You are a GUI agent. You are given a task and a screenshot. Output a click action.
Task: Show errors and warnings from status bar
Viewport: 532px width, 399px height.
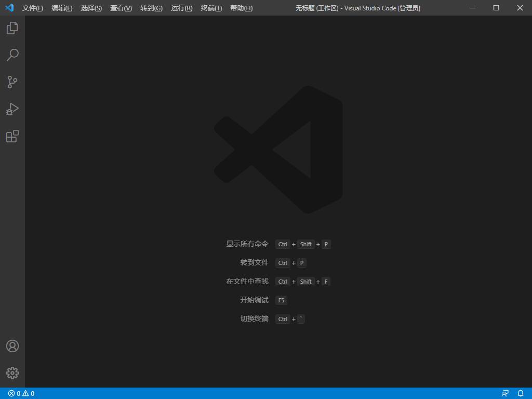[x=21, y=393]
